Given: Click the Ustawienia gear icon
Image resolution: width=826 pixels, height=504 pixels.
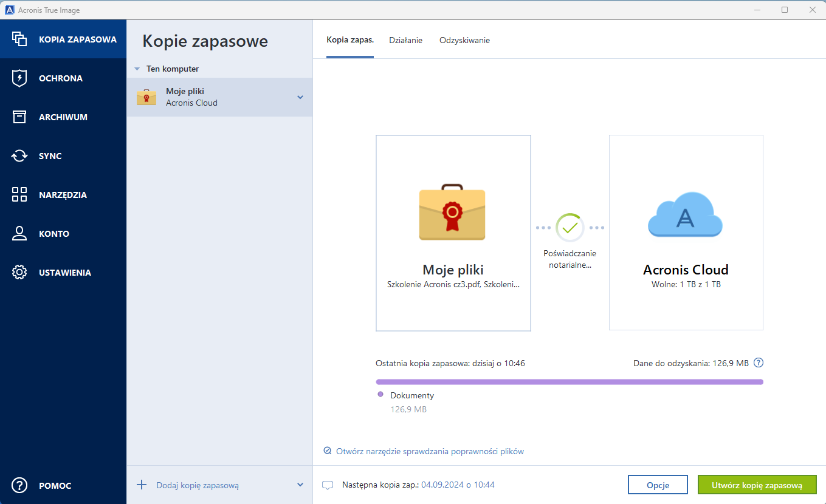Looking at the screenshot, I should point(19,272).
